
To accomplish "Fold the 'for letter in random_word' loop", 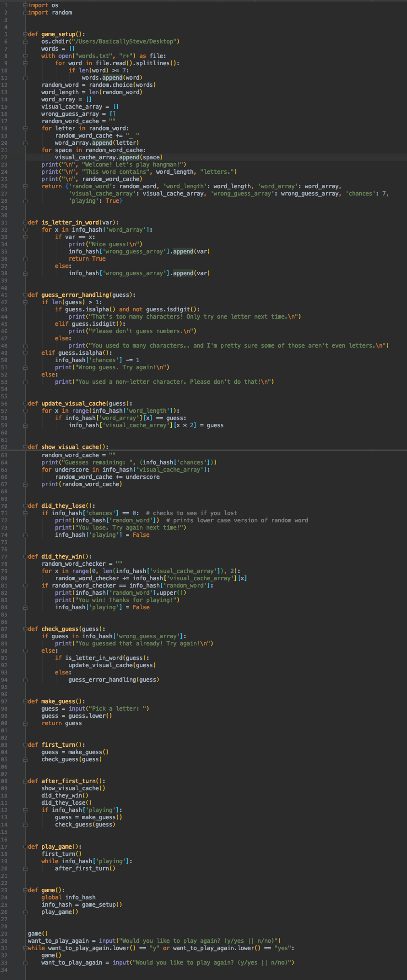I will [25, 128].
